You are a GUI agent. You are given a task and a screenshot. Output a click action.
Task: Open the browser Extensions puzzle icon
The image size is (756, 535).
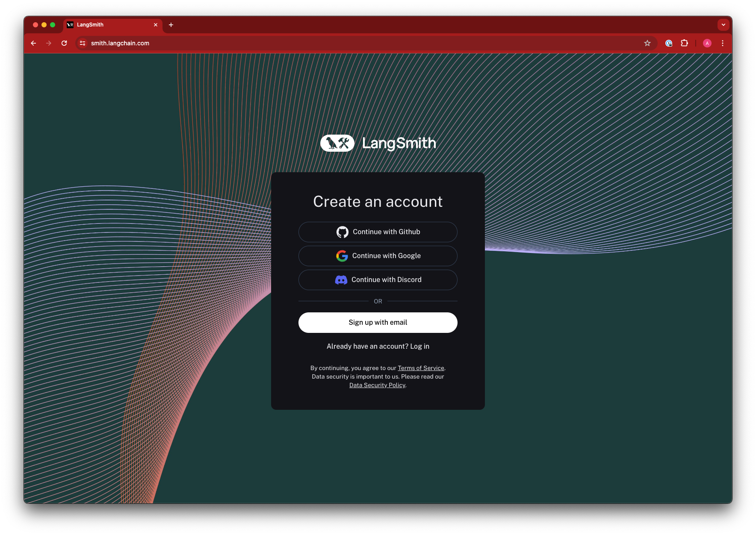coord(684,43)
